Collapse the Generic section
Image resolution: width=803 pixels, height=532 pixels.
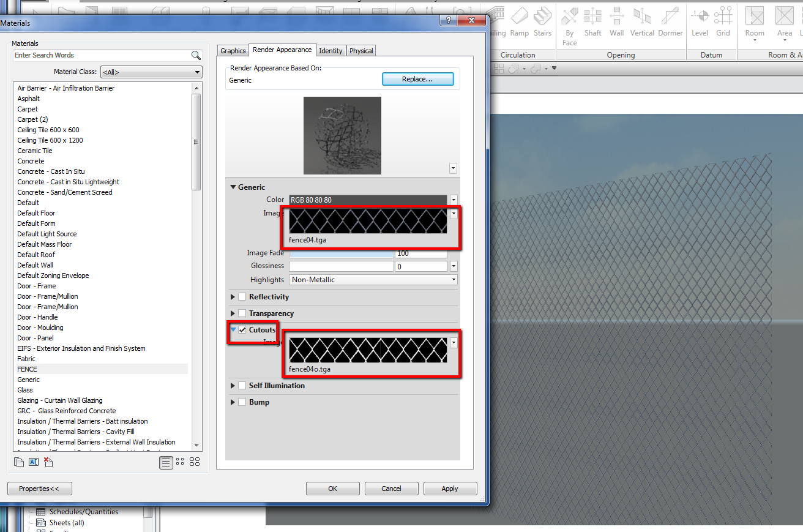coord(233,187)
